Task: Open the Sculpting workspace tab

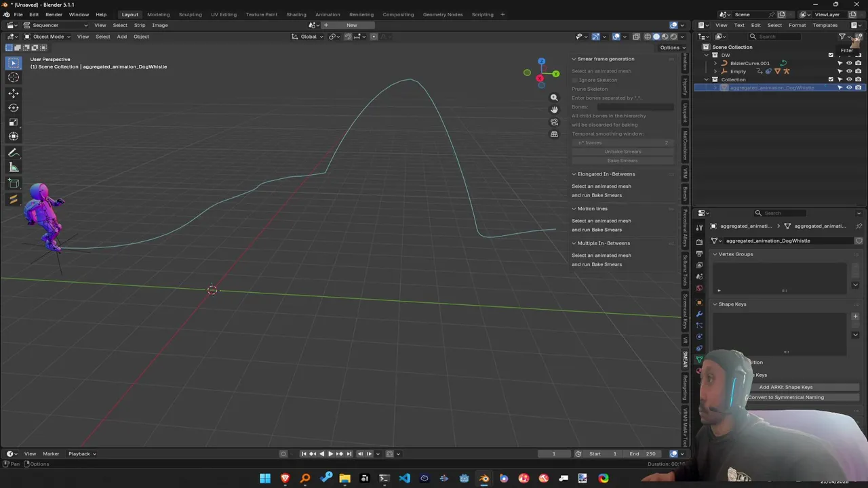Action: click(x=190, y=14)
